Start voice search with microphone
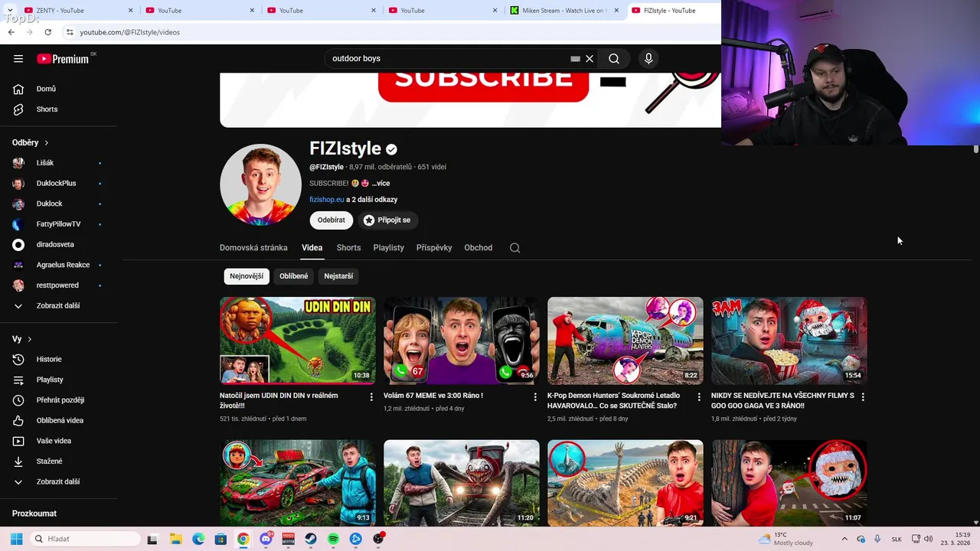 coord(648,59)
